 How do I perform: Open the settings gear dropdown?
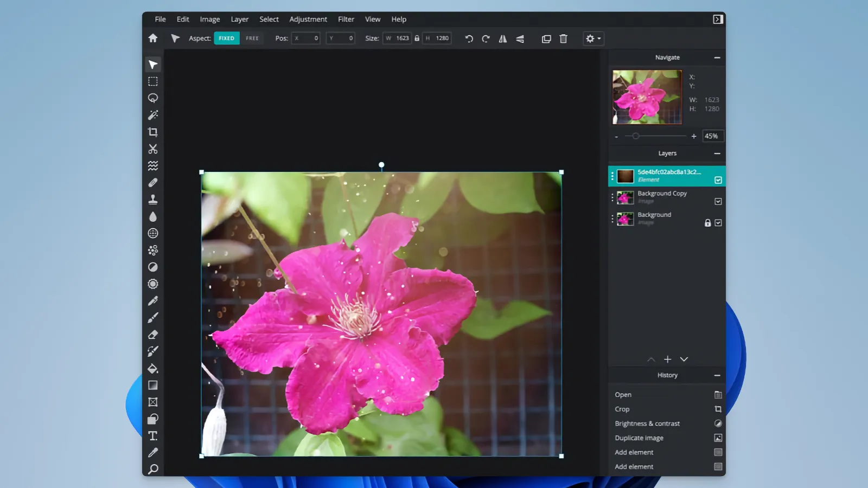click(x=592, y=38)
